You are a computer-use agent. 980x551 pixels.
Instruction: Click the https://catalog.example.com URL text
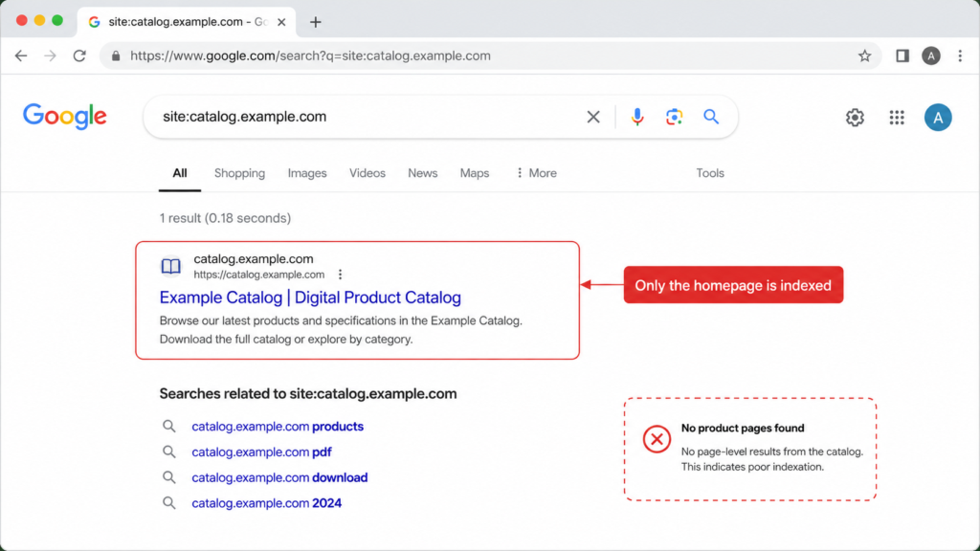(x=258, y=275)
